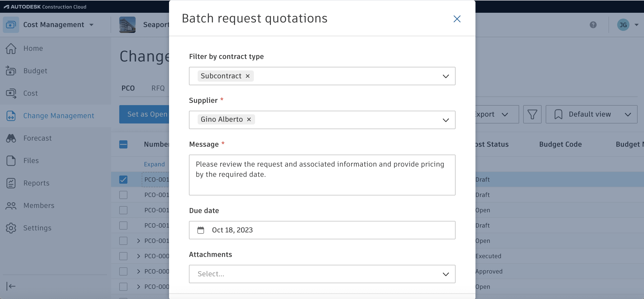Image resolution: width=644 pixels, height=299 pixels.
Task: Select the Forecast binoculars icon
Action: 11,138
